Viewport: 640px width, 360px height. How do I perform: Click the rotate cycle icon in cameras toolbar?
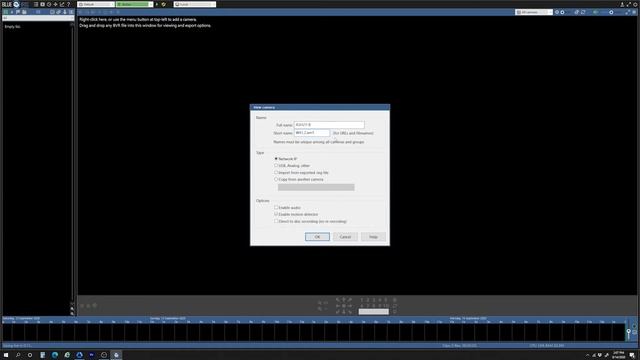coord(583,12)
